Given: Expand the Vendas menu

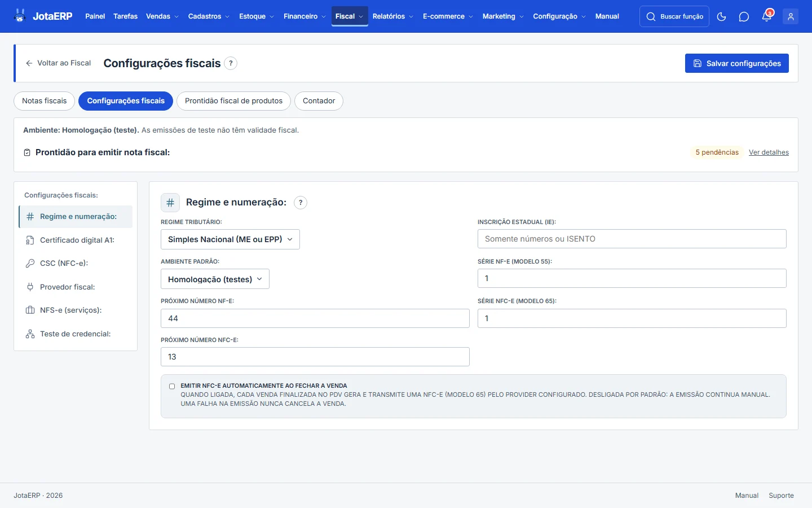Looking at the screenshot, I should click(162, 16).
